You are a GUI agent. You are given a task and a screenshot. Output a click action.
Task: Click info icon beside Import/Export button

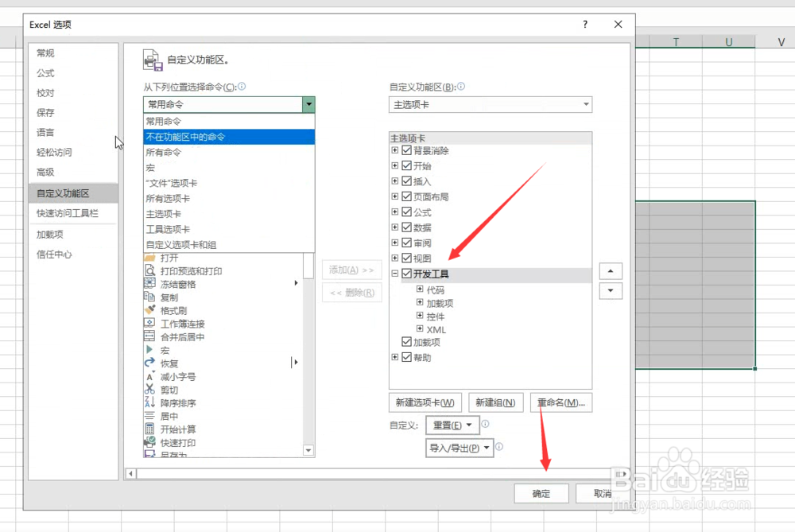(x=499, y=447)
